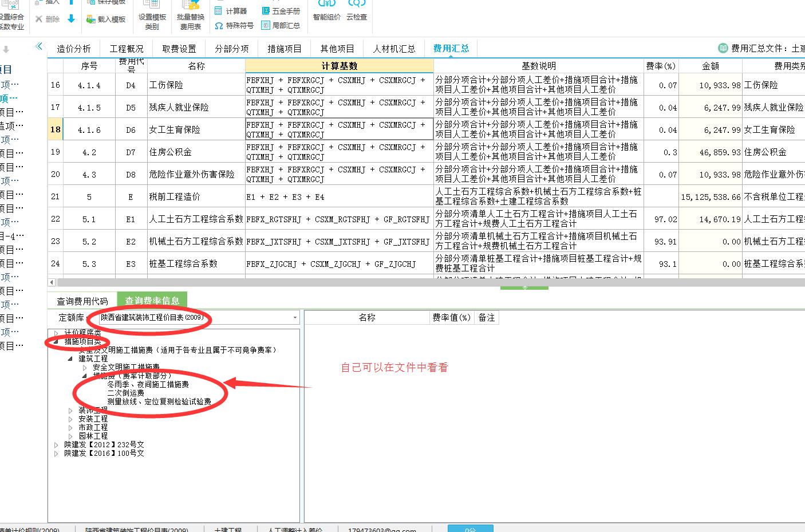Click the 基数说明 column header
This screenshot has width=805, height=532.
[538, 66]
